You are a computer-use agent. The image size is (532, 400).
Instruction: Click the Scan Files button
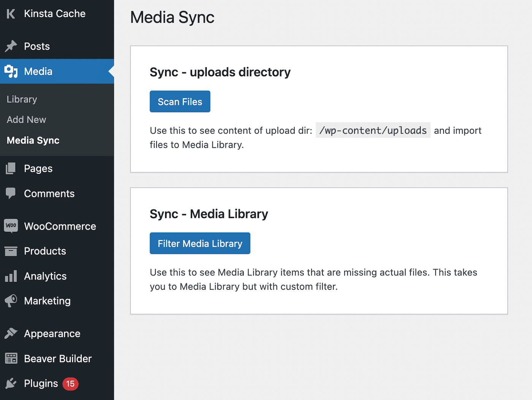tap(180, 102)
